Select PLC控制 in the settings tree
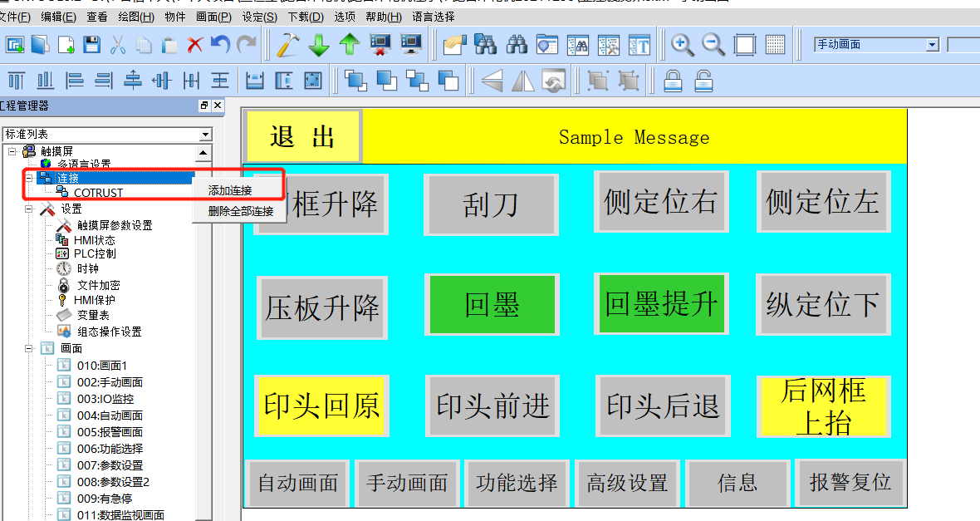 (x=95, y=254)
